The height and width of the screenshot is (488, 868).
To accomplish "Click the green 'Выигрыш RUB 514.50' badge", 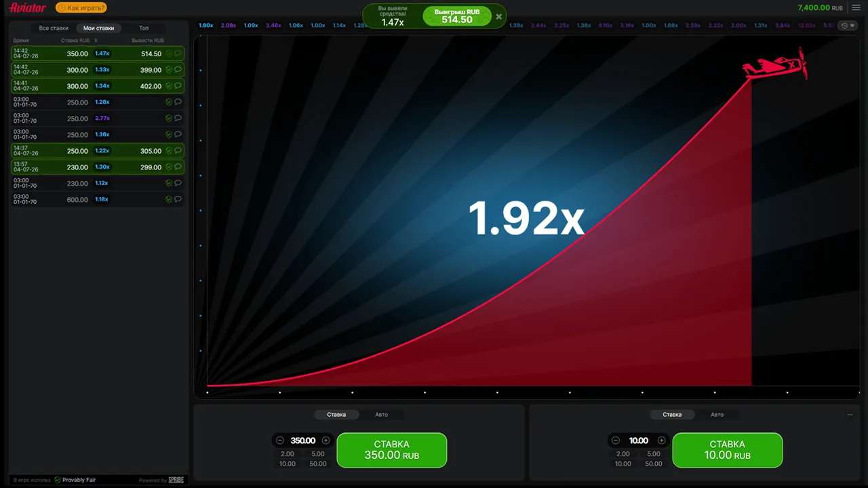I will 457,16.
